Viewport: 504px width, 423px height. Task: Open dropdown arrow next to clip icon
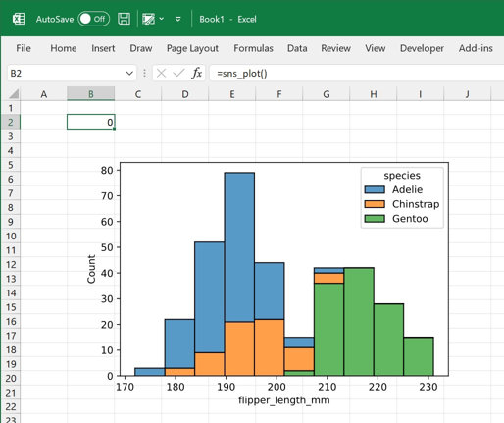point(162,19)
